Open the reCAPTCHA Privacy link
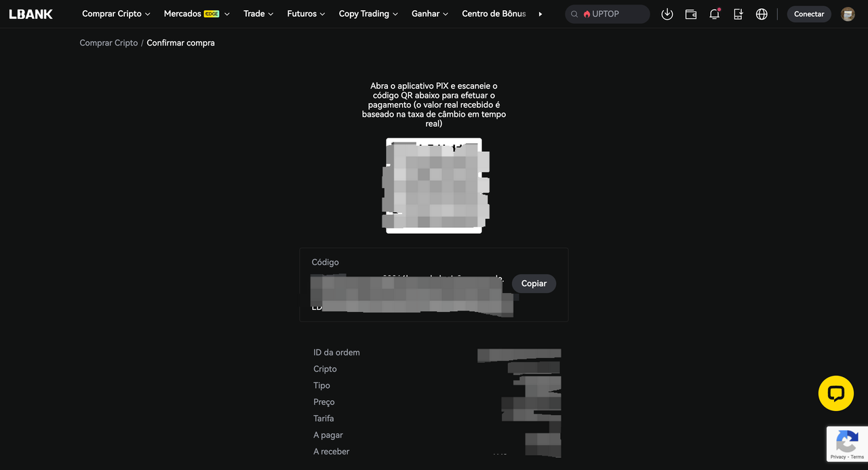 tap(838, 457)
